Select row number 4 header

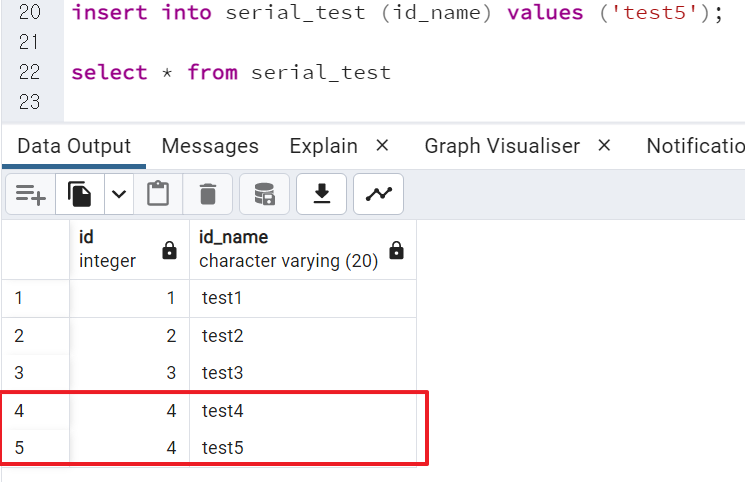click(36, 411)
